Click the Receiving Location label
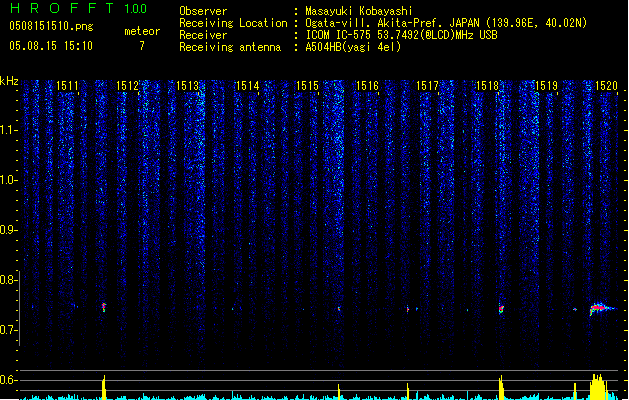Viewport: 629px width, 400px height. point(233,23)
